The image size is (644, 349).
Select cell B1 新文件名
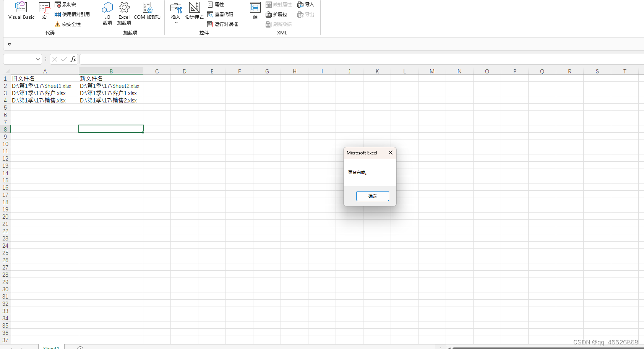tap(111, 78)
